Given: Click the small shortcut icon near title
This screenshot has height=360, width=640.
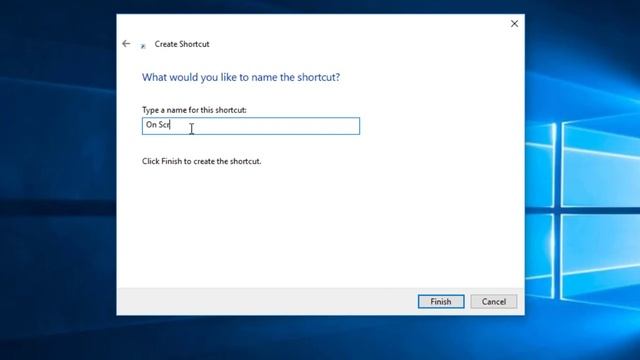Looking at the screenshot, I should [143, 46].
